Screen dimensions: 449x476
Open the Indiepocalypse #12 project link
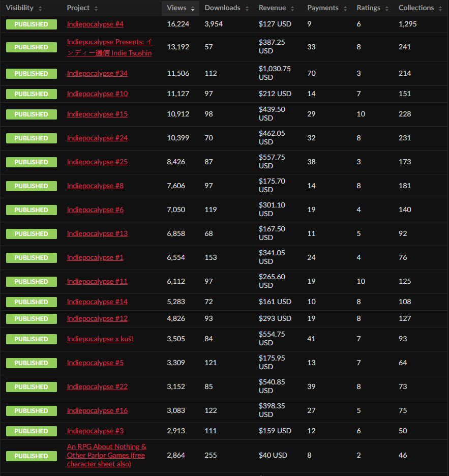(97, 318)
